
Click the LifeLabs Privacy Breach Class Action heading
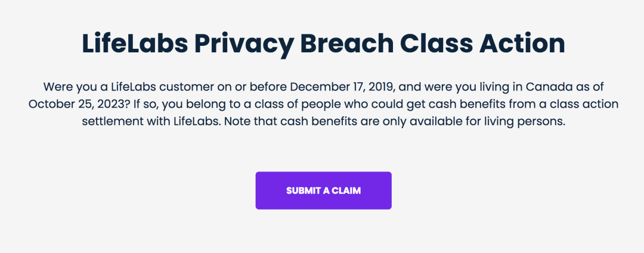coord(323,43)
